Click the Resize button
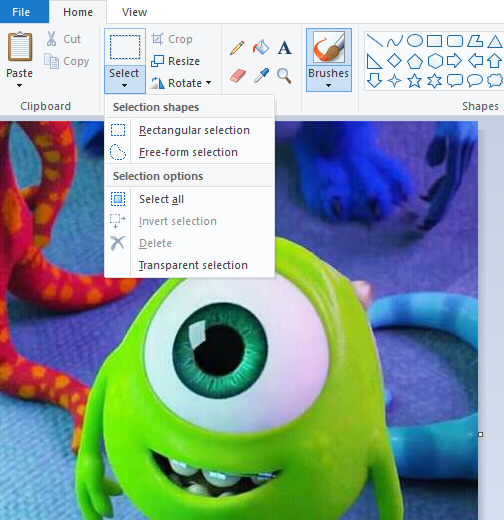Image resolution: width=504 pixels, height=520 pixels. (x=175, y=61)
